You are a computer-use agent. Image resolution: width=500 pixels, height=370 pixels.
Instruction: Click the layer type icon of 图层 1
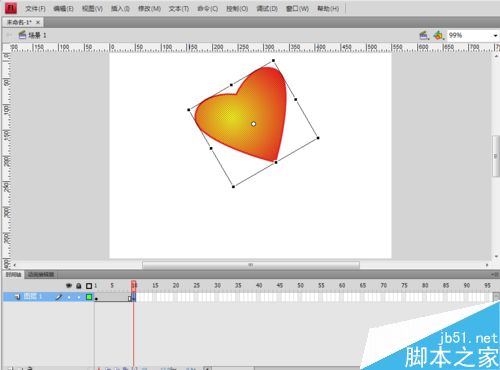tap(17, 297)
